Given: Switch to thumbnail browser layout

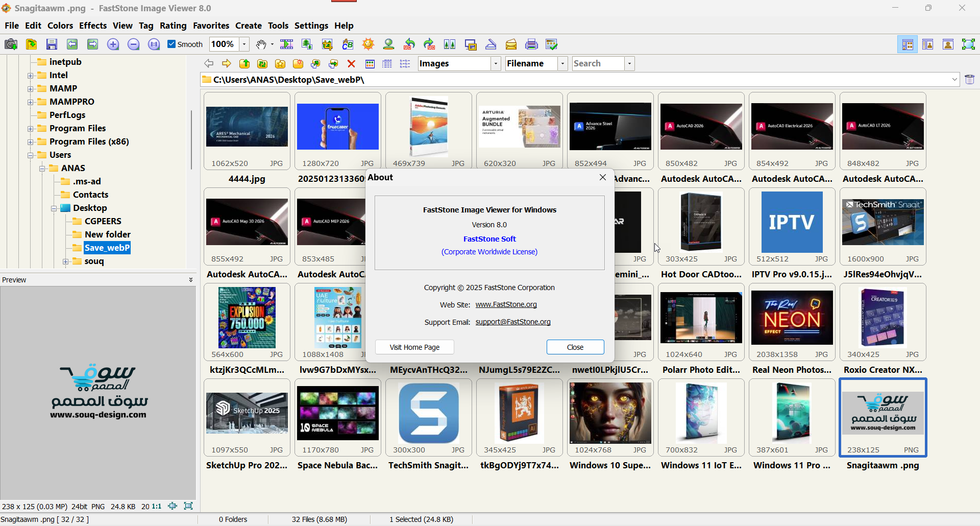Looking at the screenshot, I should point(907,44).
